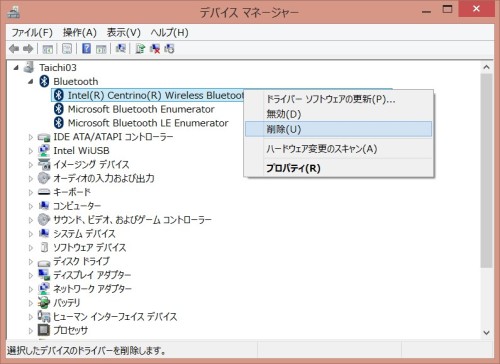This screenshot has height=364, width=500.
Task: Click the ディスプレイ アダプター icon
Action: (x=44, y=275)
